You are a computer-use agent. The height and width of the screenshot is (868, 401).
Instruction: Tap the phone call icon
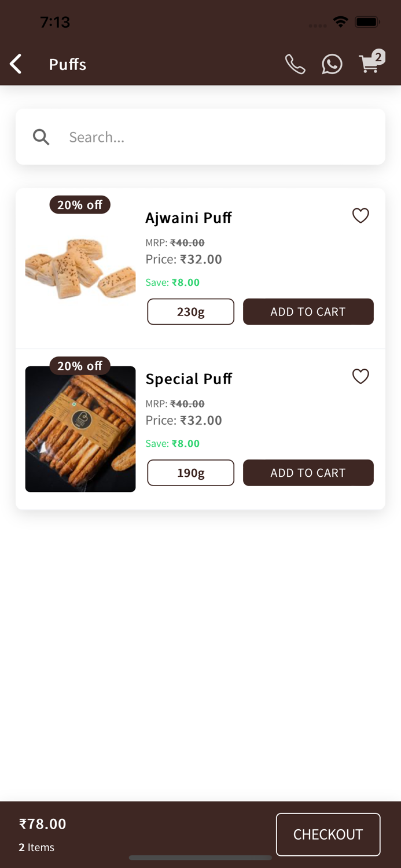click(x=295, y=64)
